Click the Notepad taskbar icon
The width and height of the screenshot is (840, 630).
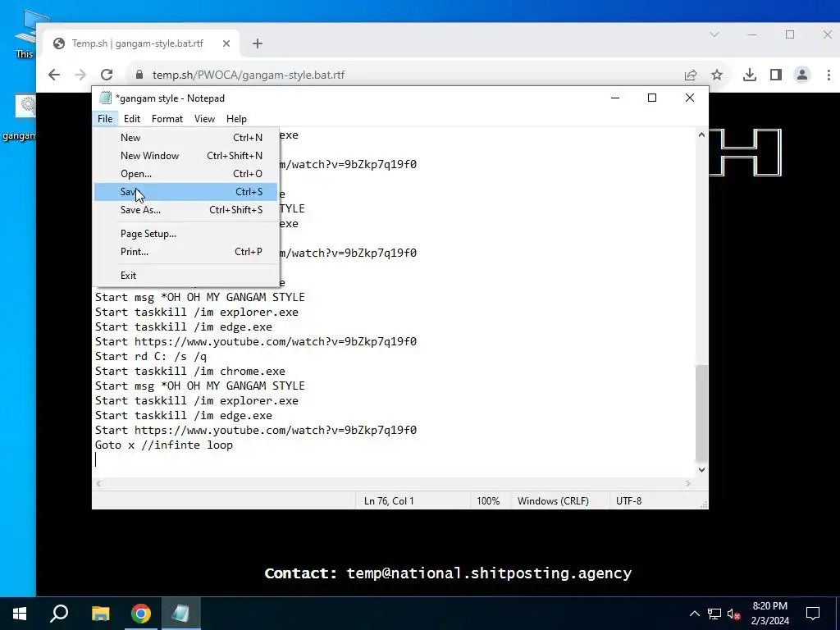click(x=180, y=614)
